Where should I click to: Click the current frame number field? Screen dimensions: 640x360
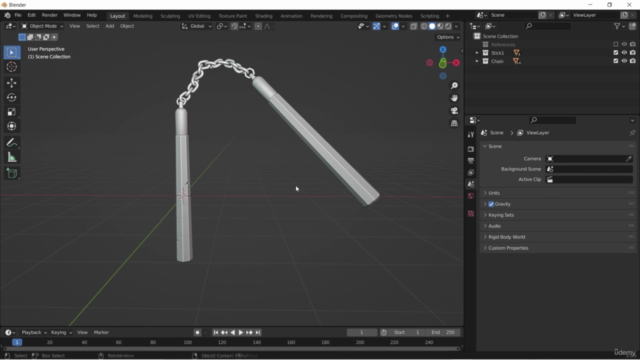point(362,333)
